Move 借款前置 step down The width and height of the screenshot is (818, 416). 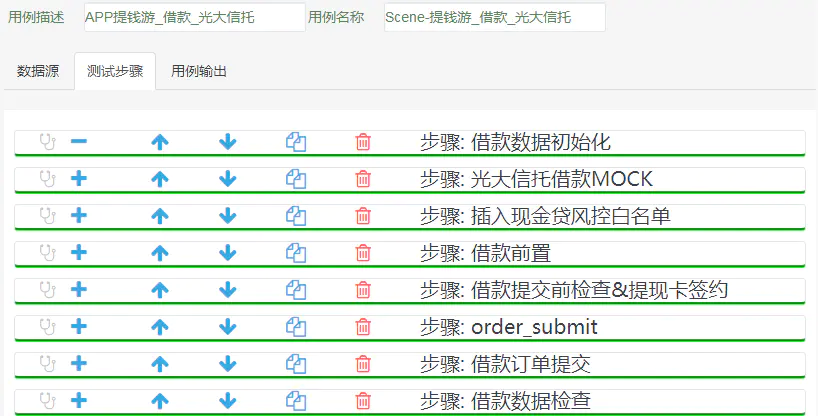click(x=227, y=253)
